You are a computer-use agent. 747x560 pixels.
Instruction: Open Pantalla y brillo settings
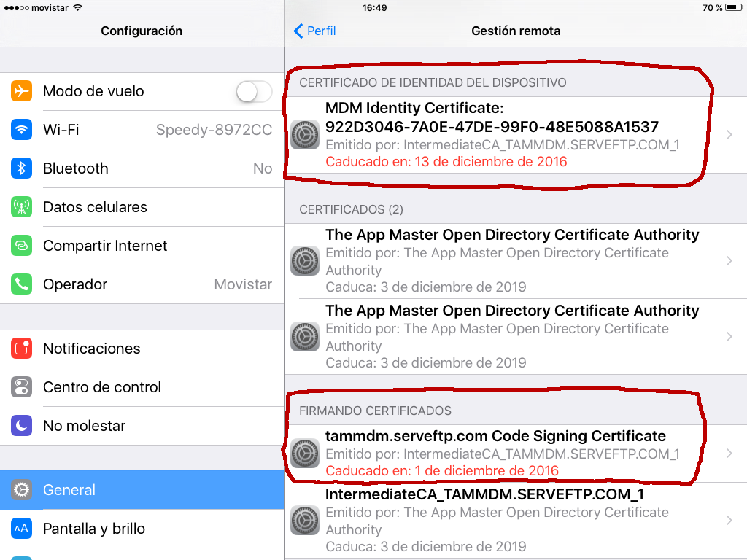pyautogui.click(x=142, y=529)
